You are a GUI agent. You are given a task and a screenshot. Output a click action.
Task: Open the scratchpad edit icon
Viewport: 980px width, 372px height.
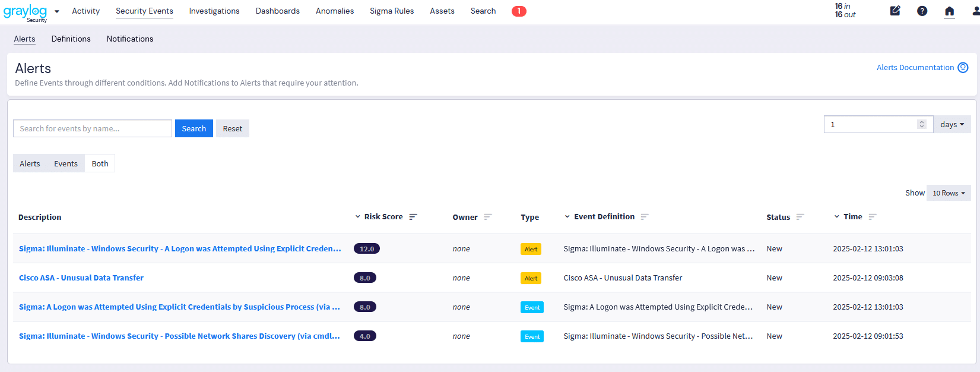895,11
